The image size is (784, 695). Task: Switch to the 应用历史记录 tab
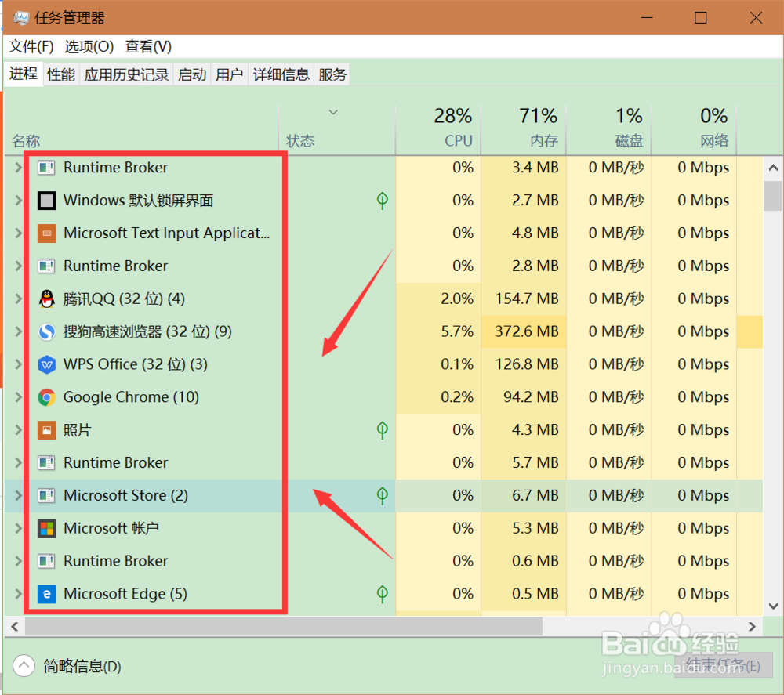126,74
